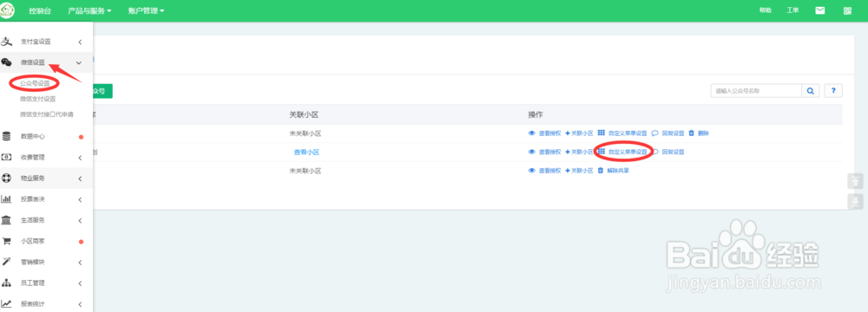The width and height of the screenshot is (868, 312).
Task: Click 关联小区 in the 解除共享 row
Action: tap(579, 171)
